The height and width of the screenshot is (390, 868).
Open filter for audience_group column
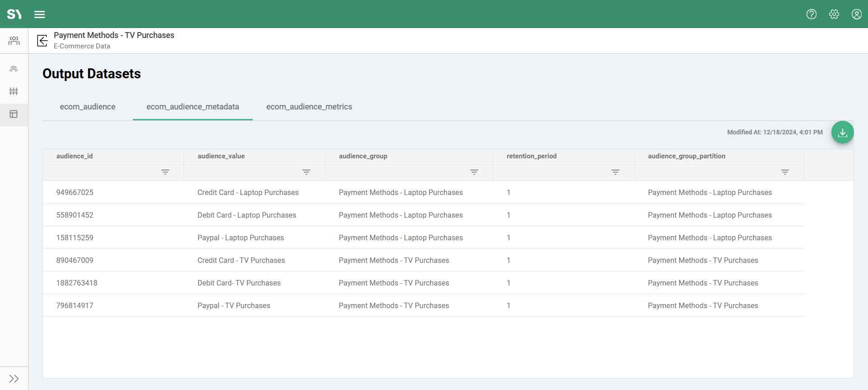pyautogui.click(x=474, y=172)
